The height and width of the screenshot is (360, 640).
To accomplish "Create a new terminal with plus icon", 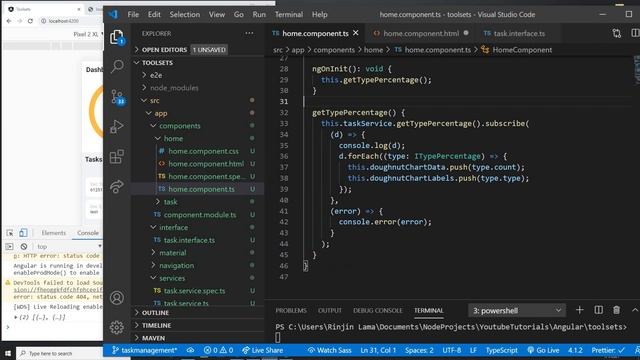I will tap(579, 310).
